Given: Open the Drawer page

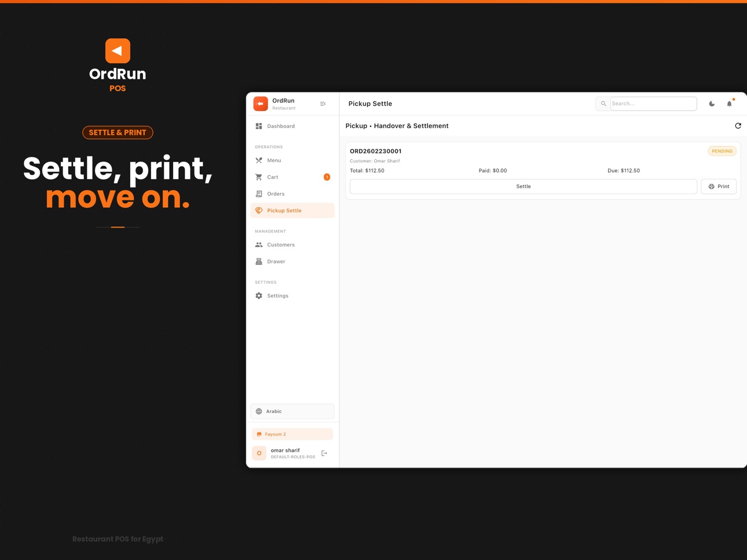Looking at the screenshot, I should click(x=292, y=262).
